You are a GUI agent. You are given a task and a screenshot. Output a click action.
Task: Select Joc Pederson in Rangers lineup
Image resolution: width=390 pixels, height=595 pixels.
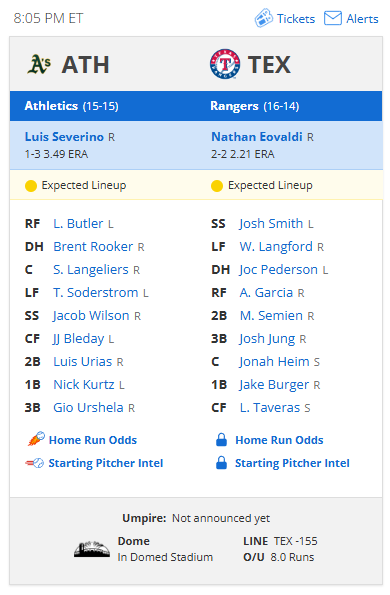278,269
